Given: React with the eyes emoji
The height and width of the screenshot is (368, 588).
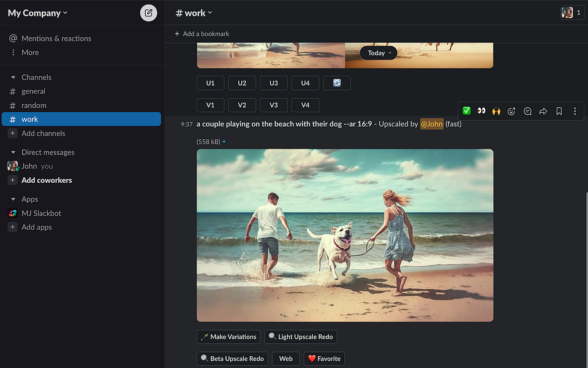Looking at the screenshot, I should (x=481, y=111).
